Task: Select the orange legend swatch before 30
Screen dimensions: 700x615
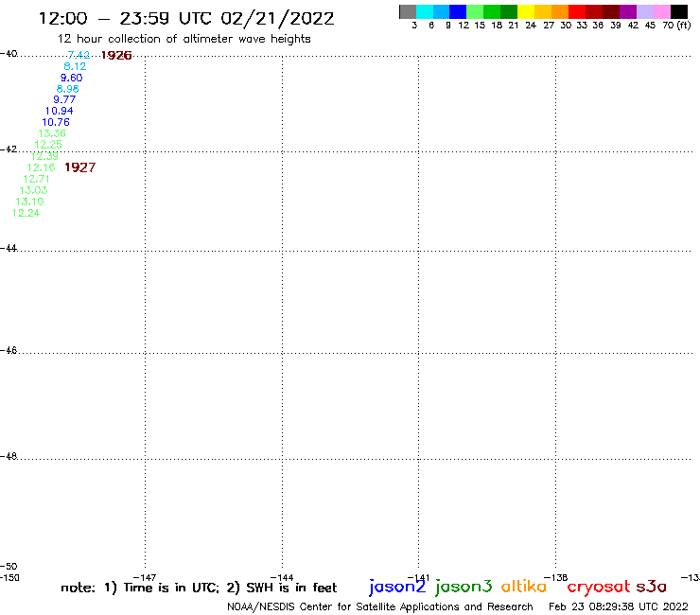Action: click(x=560, y=11)
